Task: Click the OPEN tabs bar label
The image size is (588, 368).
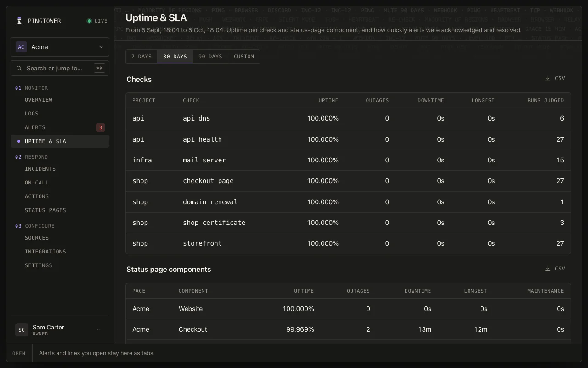Action: point(19,353)
